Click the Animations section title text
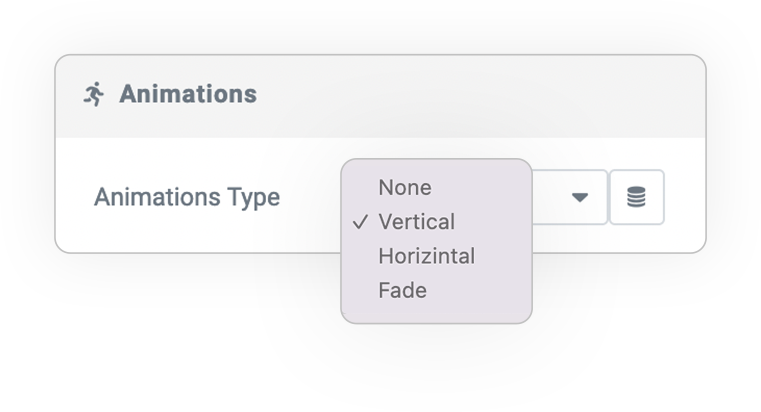761x412 pixels. click(188, 94)
